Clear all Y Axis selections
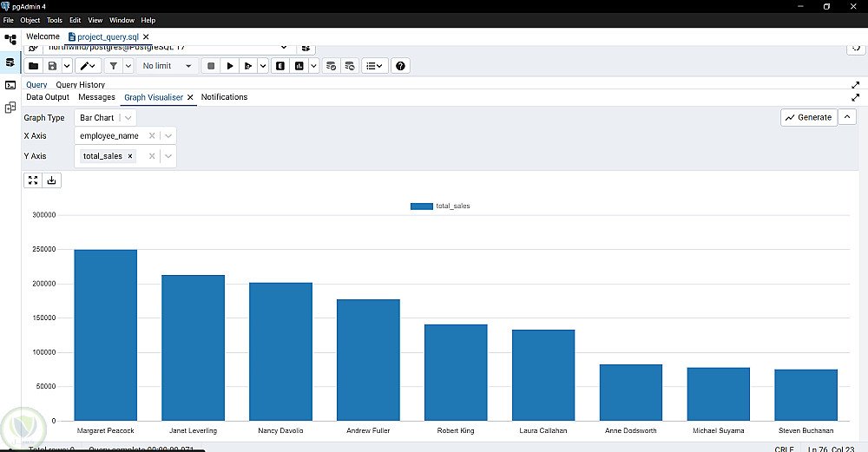Screen dimensions: 868x452 [x=152, y=156]
